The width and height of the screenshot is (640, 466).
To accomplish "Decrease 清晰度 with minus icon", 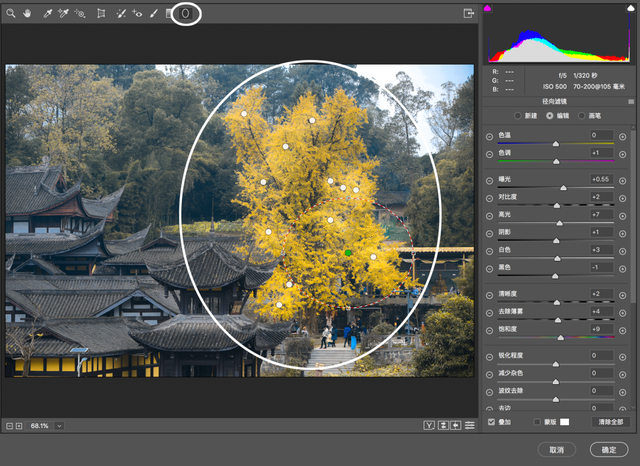I will coord(489,295).
